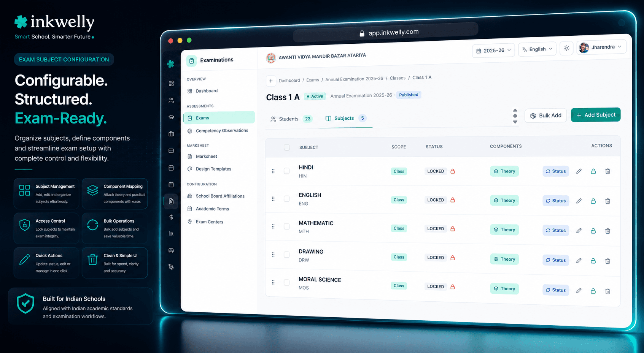Click the red lock beside ENGLISH LOCKED status
Screen dimensions: 644x353
(x=453, y=200)
